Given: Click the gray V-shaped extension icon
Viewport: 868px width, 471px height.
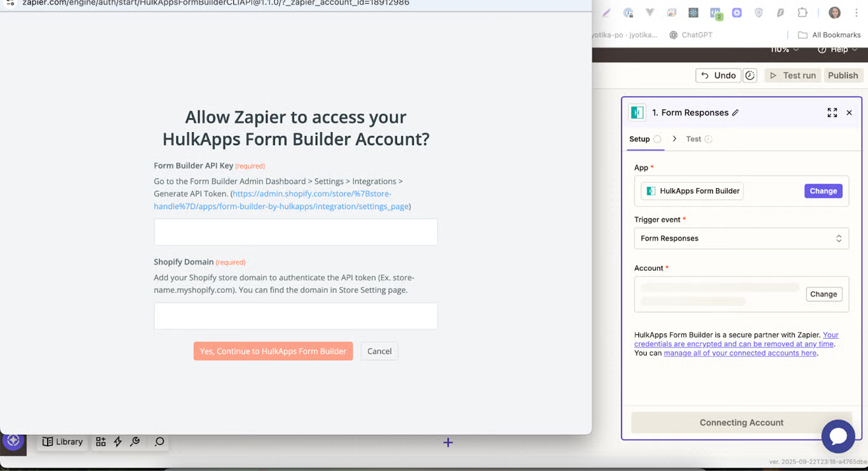Looking at the screenshot, I should [x=649, y=13].
